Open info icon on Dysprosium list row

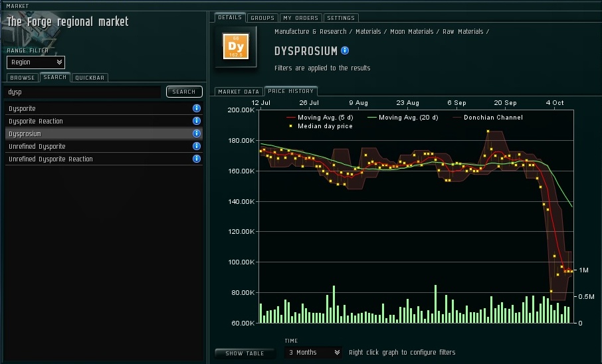196,134
